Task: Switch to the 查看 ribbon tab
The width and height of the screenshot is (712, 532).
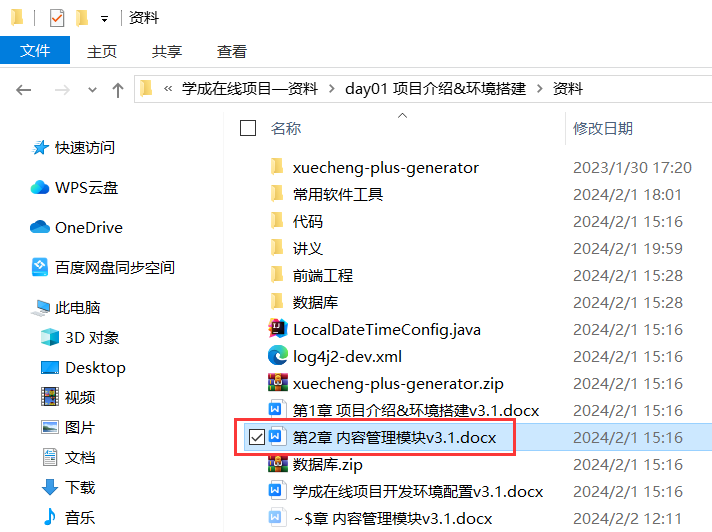Action: pos(232,51)
